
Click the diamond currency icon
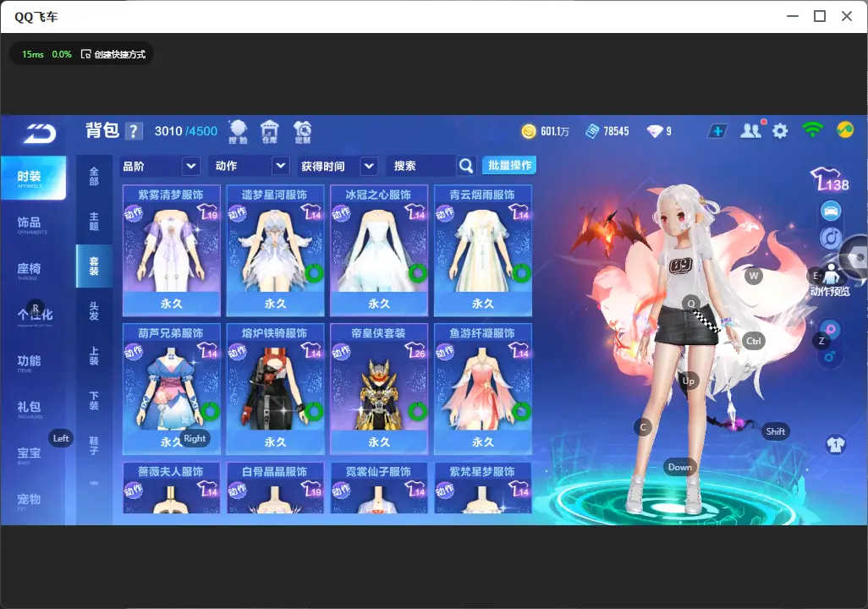click(x=655, y=131)
